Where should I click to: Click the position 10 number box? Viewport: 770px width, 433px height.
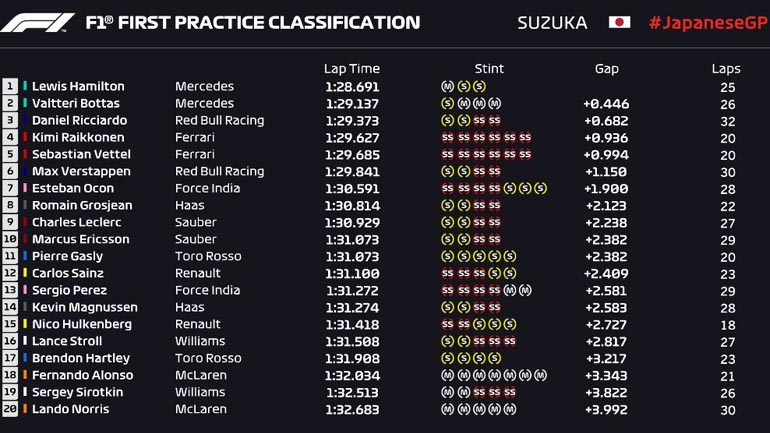pos(11,240)
